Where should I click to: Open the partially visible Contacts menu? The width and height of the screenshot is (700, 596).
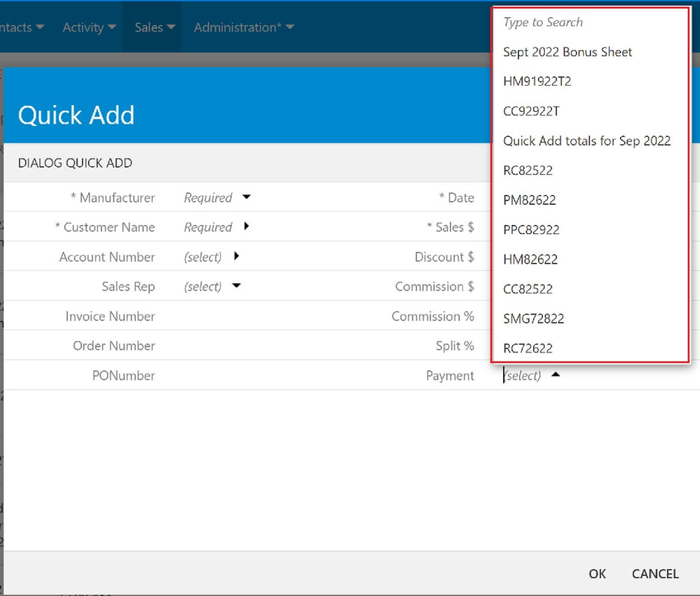coord(22,28)
